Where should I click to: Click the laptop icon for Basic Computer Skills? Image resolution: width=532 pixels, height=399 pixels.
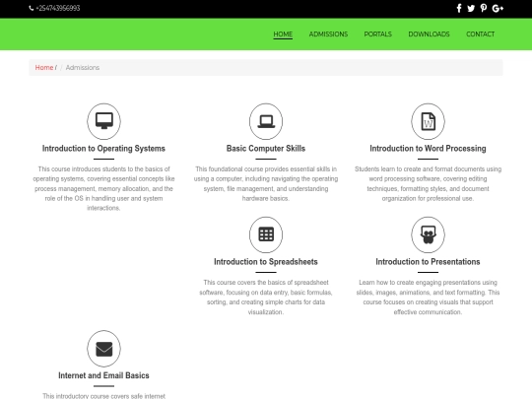(x=266, y=121)
